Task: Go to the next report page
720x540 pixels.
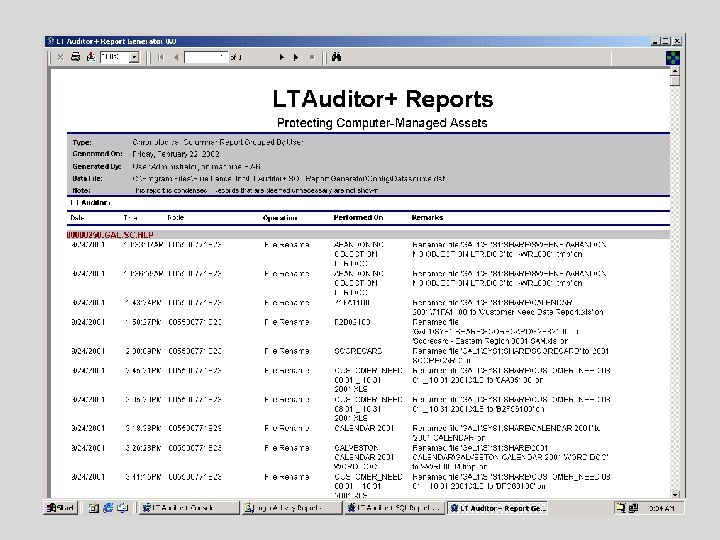Action: coord(281,57)
